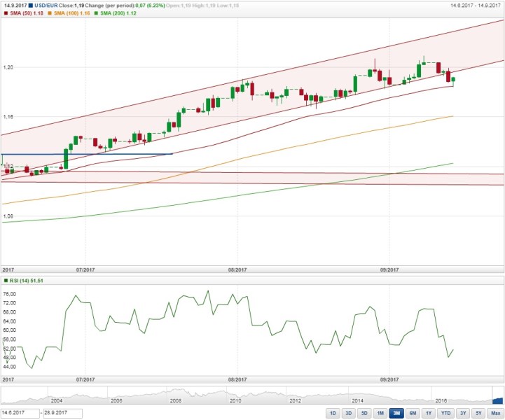The image size is (505, 420).
Task: Change the period to 6M
Action: pos(411,413)
